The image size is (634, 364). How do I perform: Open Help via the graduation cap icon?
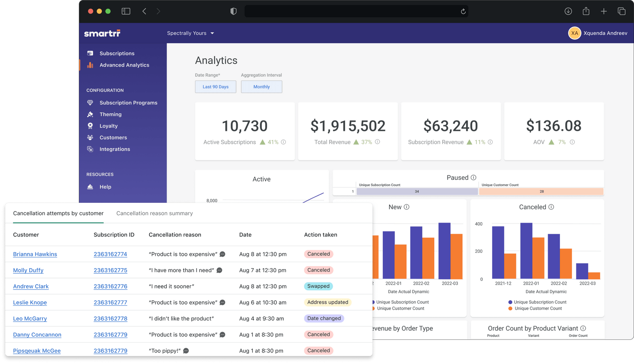coord(90,187)
